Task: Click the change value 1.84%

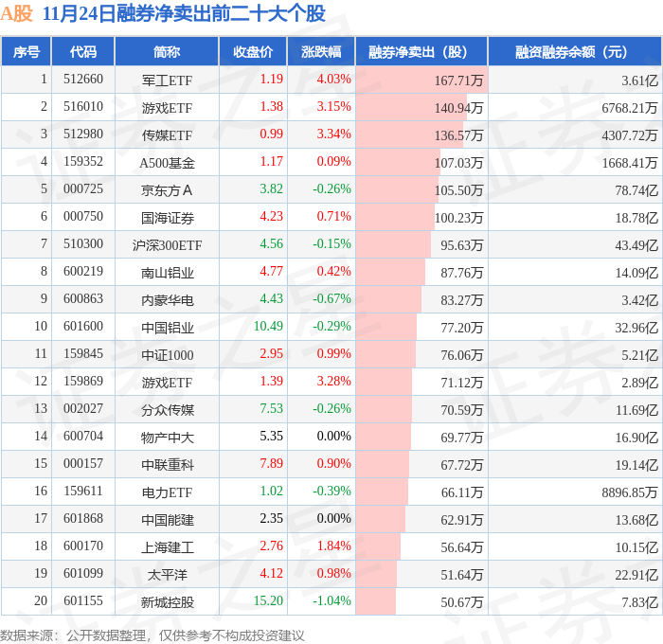Action: [x=334, y=546]
